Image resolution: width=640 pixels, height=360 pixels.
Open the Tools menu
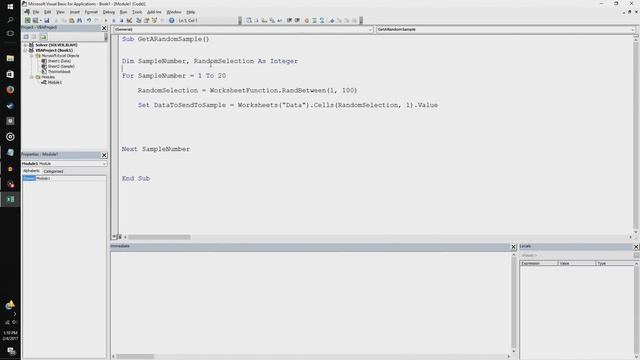137,12
